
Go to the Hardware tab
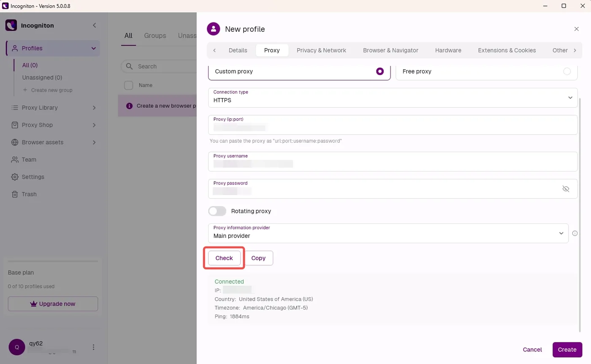[448, 50]
